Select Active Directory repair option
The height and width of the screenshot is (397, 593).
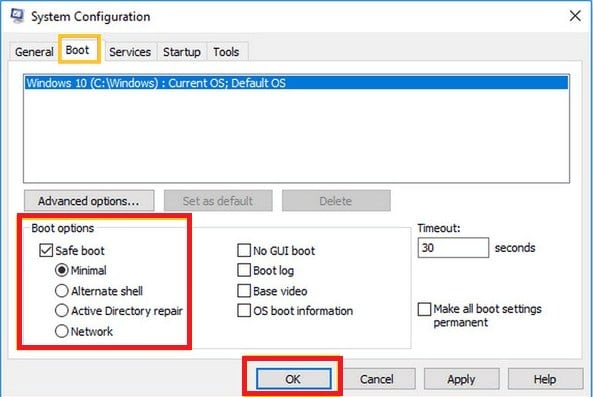pos(62,311)
